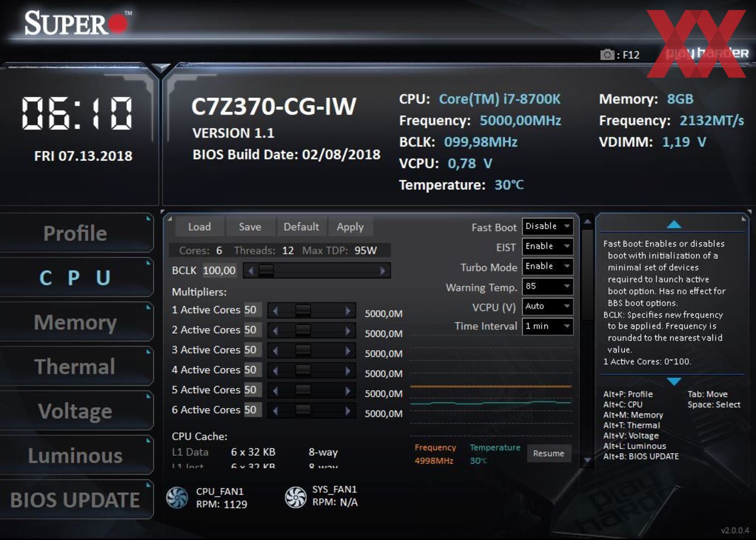
Task: Open the BIOS UPDATE section
Action: [76, 500]
